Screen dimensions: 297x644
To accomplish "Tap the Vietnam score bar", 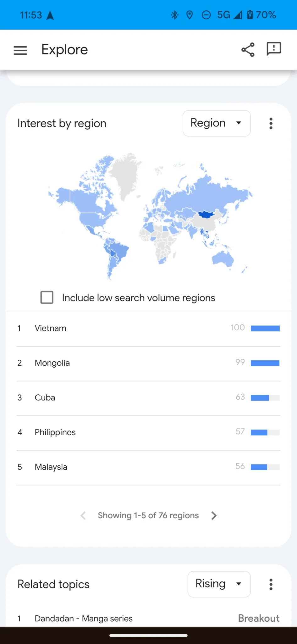I will point(265,329).
